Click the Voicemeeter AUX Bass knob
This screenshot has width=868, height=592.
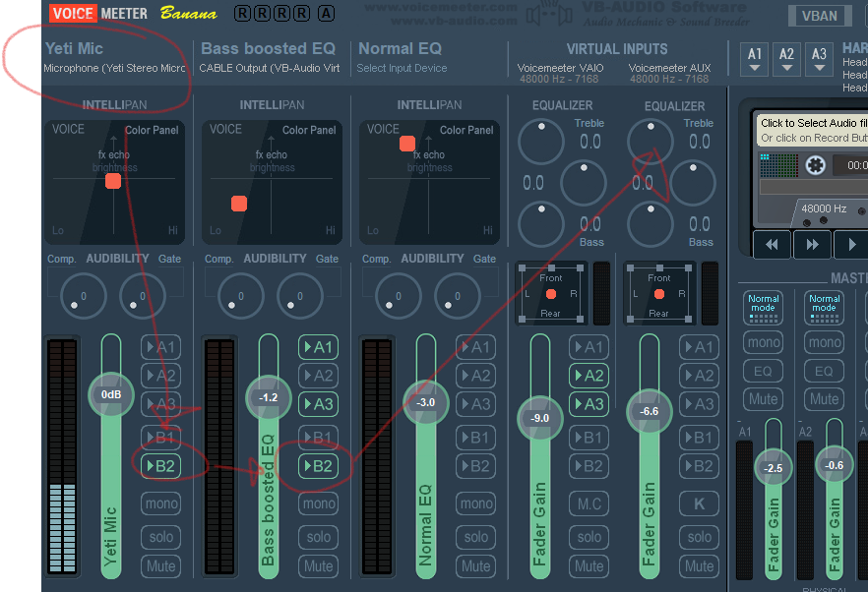651,224
